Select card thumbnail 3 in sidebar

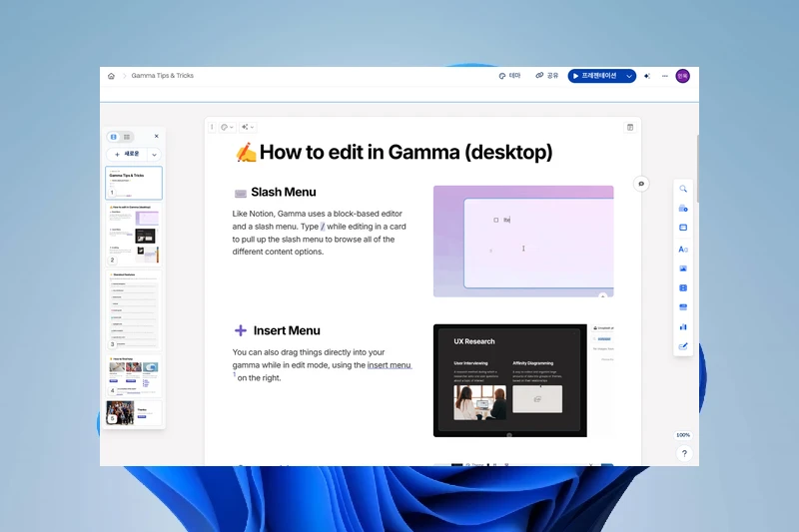[134, 310]
